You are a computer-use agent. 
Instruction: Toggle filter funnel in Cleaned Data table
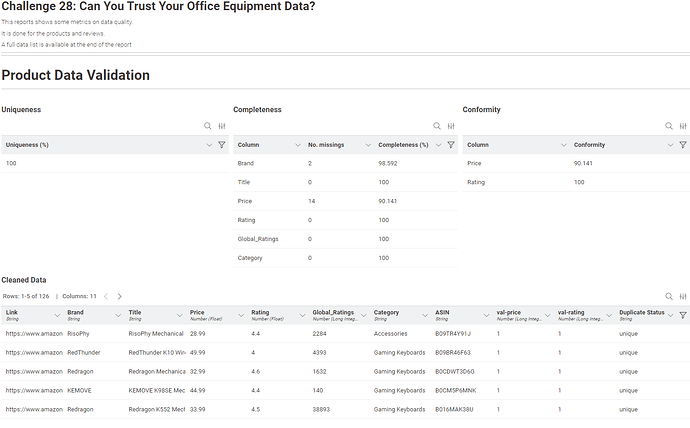[683, 314]
